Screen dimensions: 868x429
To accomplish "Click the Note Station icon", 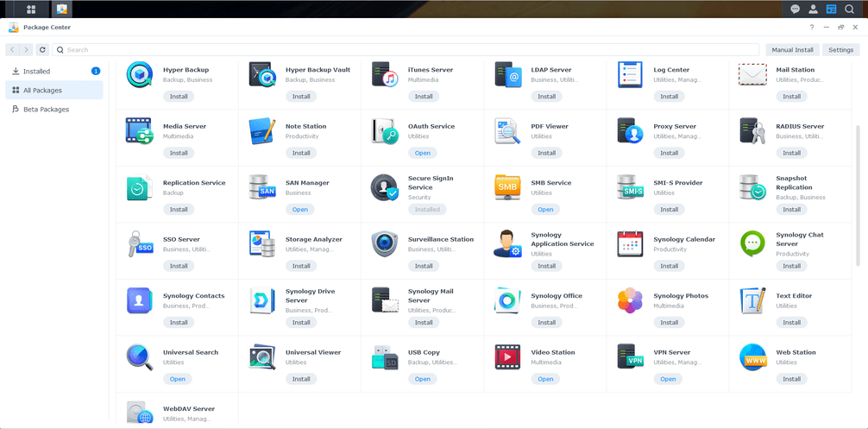I will coord(261,131).
